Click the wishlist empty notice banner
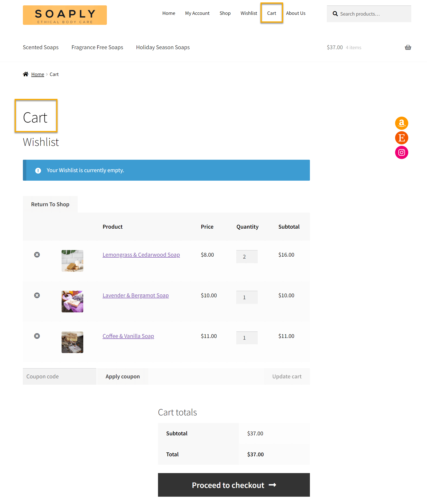The height and width of the screenshot is (504, 427). (x=166, y=170)
